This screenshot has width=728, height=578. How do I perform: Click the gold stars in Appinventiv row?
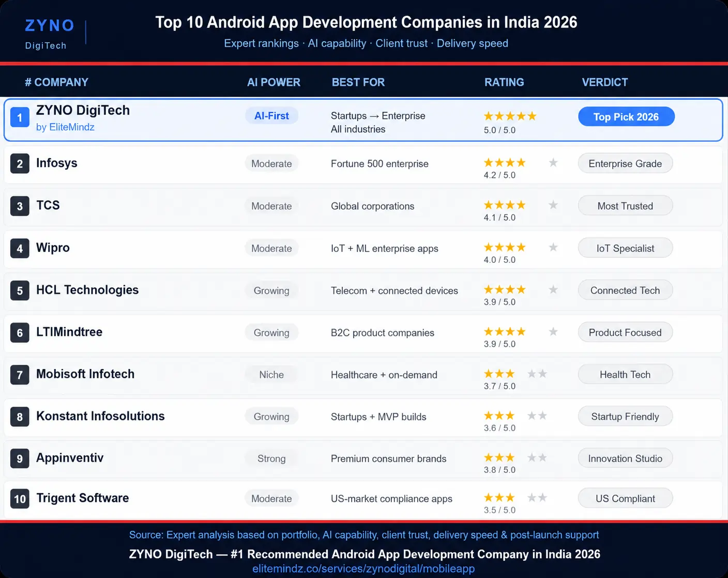pos(499,457)
